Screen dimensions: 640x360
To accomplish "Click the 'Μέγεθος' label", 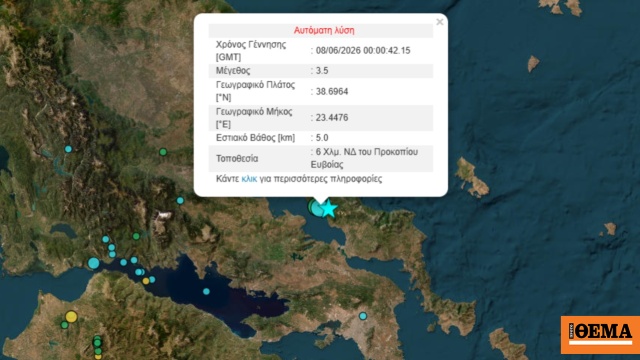I will [233, 71].
